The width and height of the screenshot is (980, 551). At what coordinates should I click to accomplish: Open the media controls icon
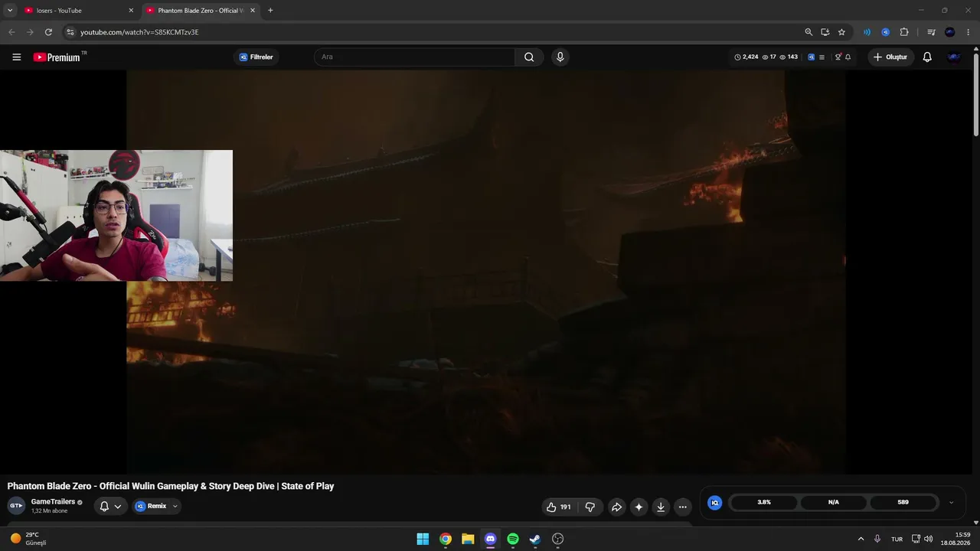(x=931, y=32)
